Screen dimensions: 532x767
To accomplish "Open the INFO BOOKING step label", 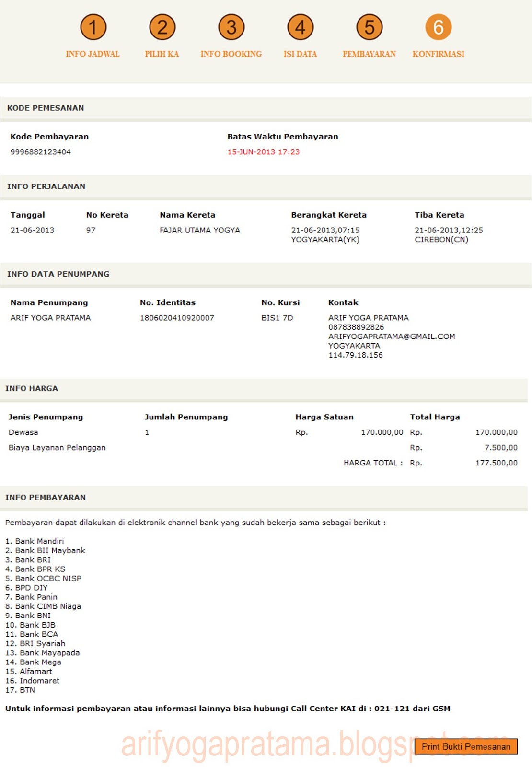I will coord(231,54).
